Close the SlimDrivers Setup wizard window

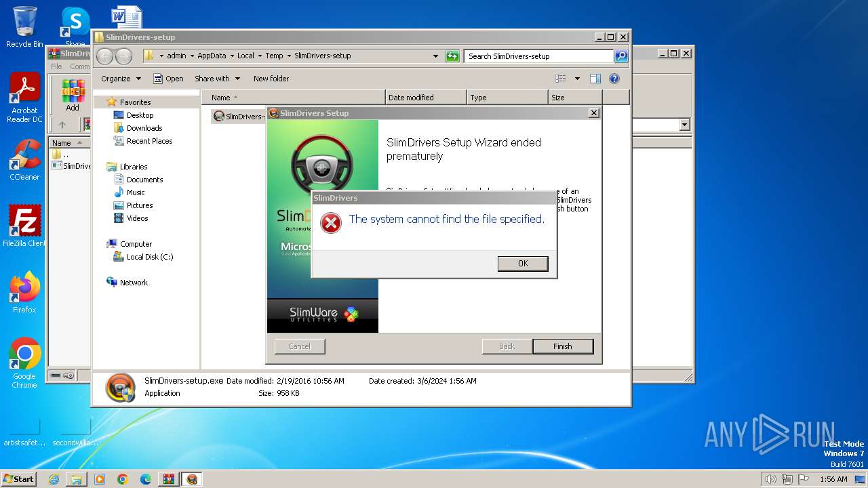(593, 113)
